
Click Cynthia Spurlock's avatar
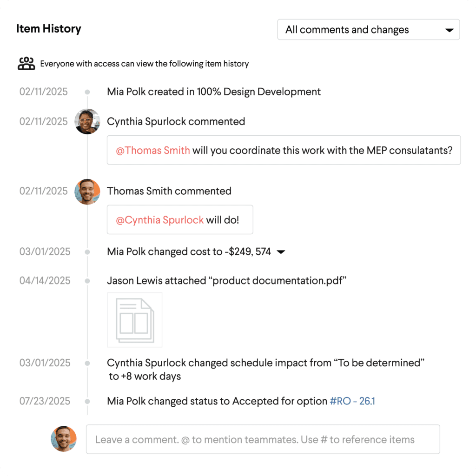87,121
